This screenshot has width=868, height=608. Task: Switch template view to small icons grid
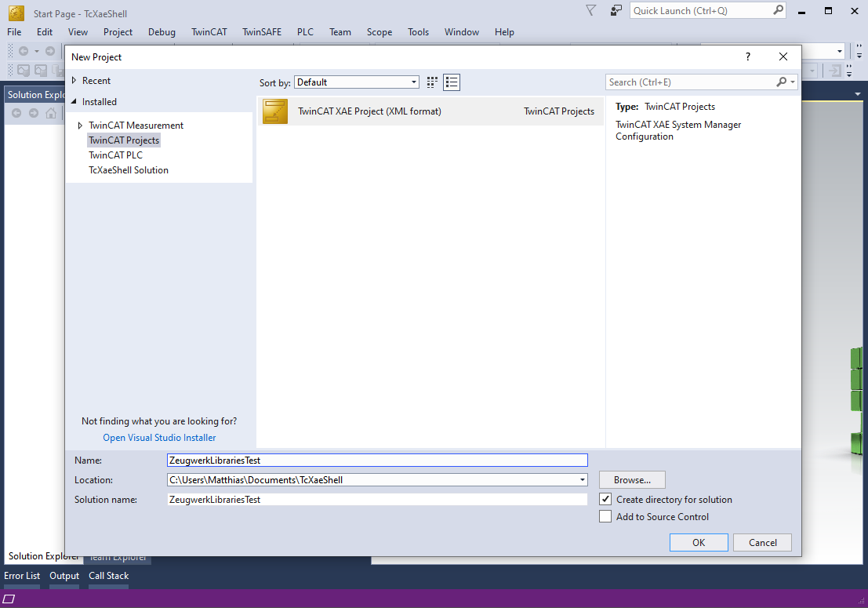[432, 82]
